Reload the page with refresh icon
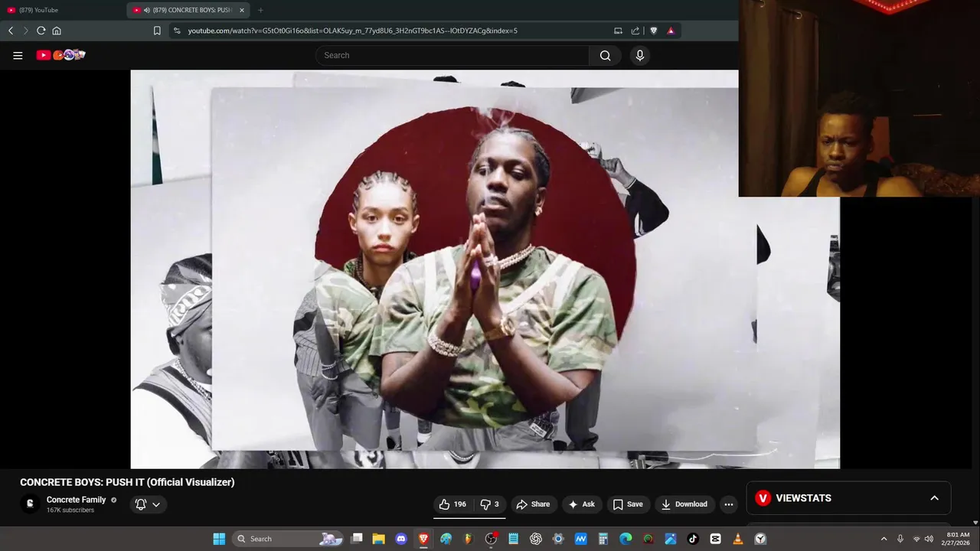The image size is (980, 551). tap(41, 31)
